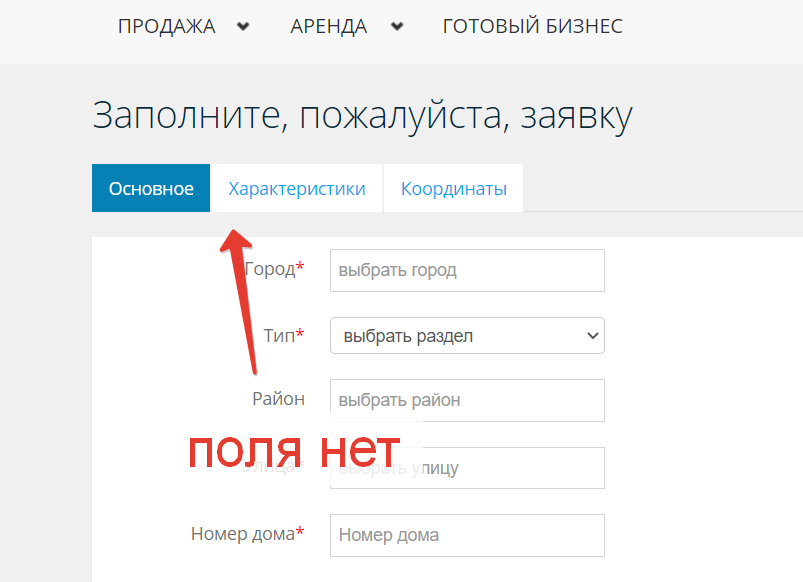
Task: Expand the chevron next to АРЕНДА
Action: (397, 26)
